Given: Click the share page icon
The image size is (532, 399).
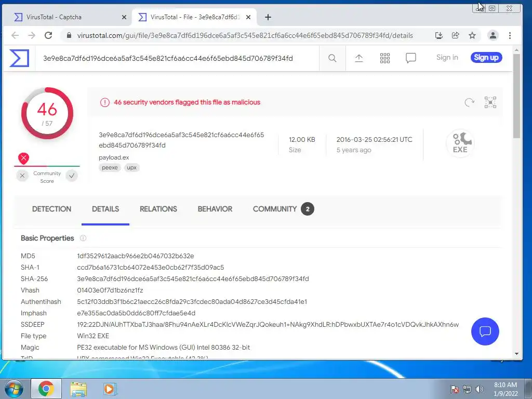Looking at the screenshot, I should point(455,35).
